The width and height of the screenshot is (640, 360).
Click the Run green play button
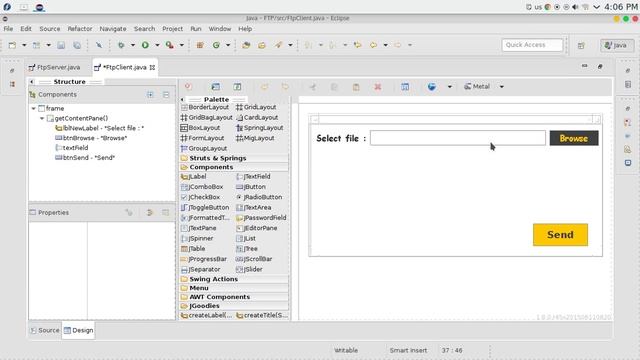(x=145, y=45)
